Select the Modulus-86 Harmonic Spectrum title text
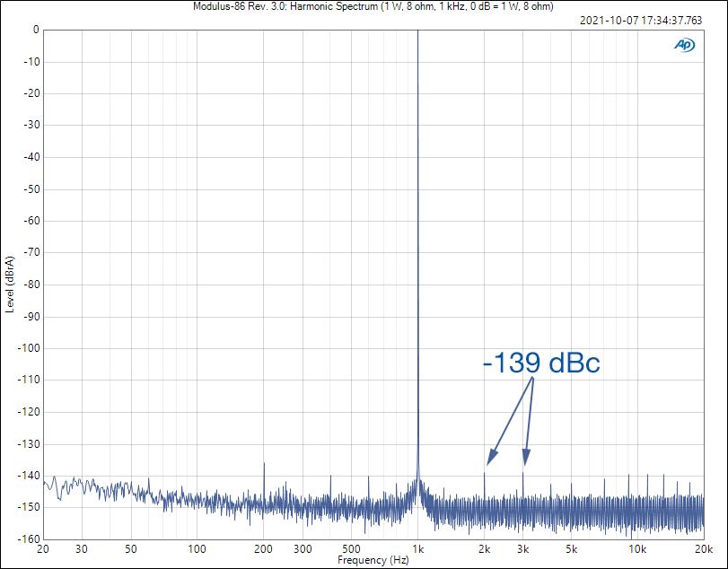The width and height of the screenshot is (728, 569). (373, 6)
